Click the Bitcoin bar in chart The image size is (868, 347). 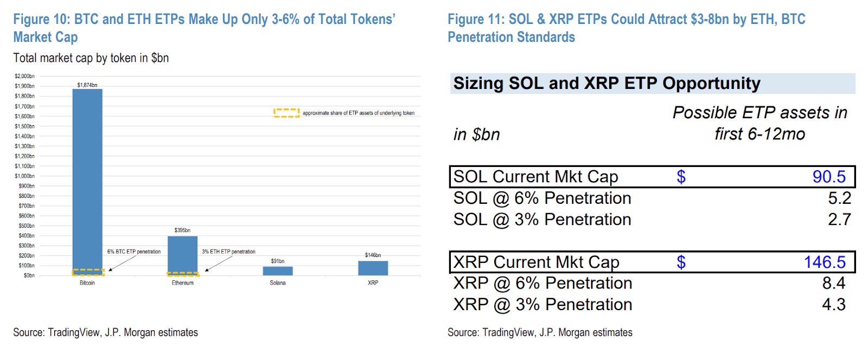(x=87, y=179)
